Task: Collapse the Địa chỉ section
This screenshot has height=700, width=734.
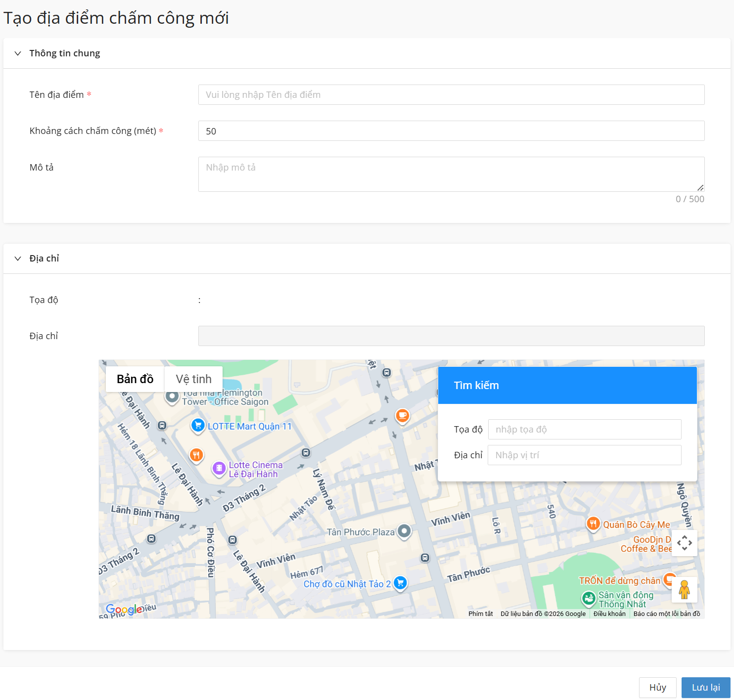Action: 18,259
